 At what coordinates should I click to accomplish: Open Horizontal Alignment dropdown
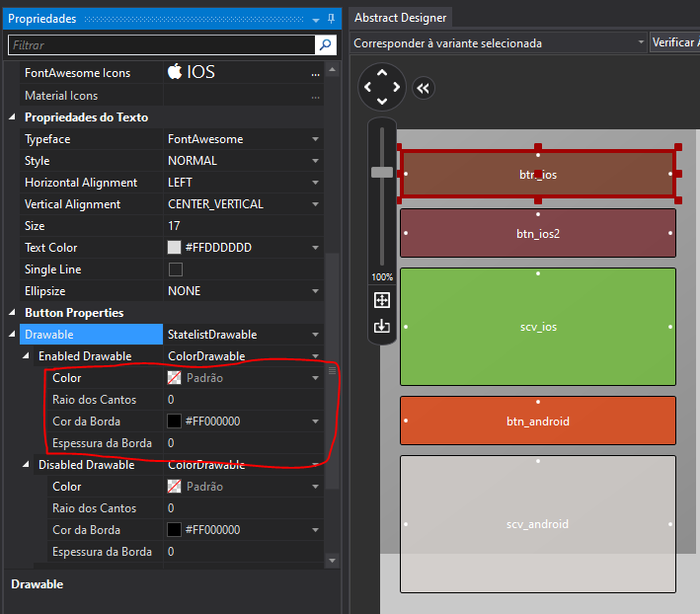[x=315, y=183]
